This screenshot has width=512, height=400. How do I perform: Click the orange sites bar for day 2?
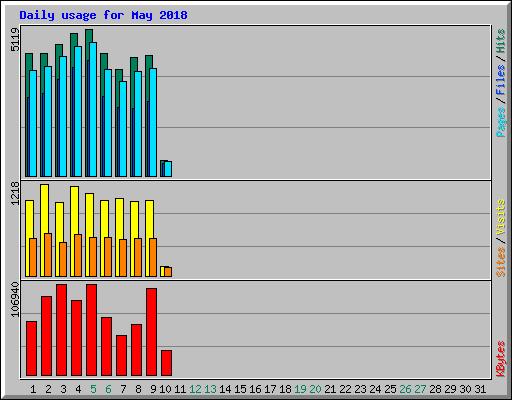coord(48,255)
